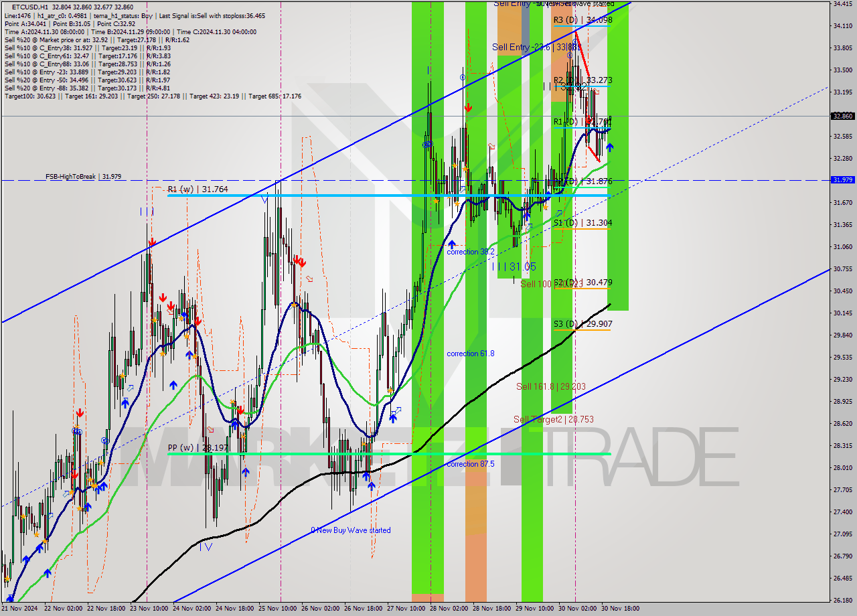
Task: Select the 'Last Signal is:Sell with stoploss:36.465' line
Action: pyautogui.click(x=212, y=15)
